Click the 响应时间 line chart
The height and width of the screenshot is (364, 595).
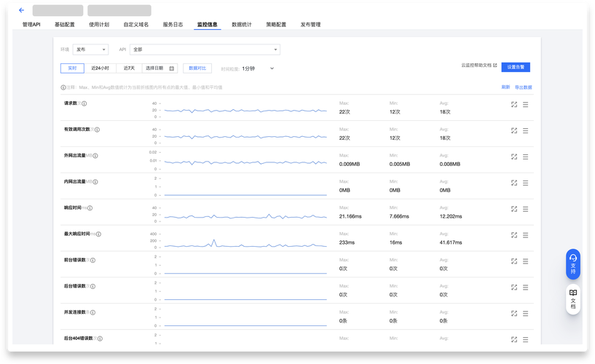(245, 216)
